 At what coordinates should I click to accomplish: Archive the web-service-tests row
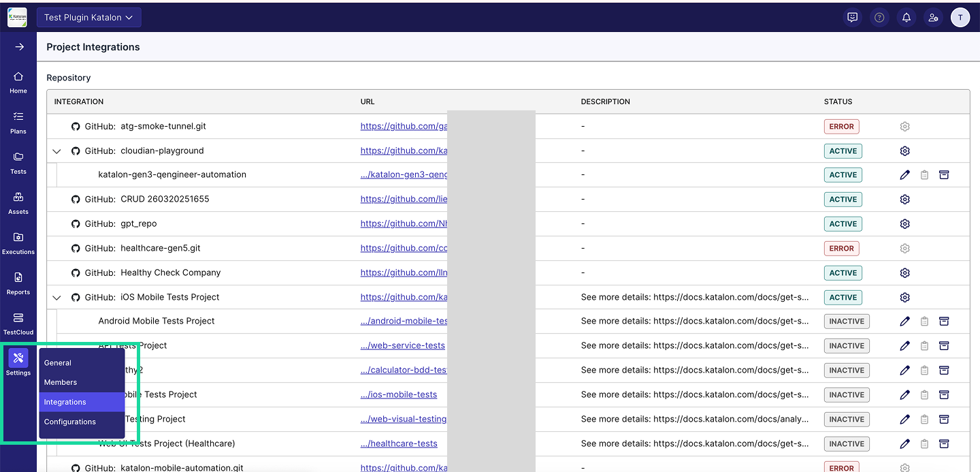(x=944, y=346)
